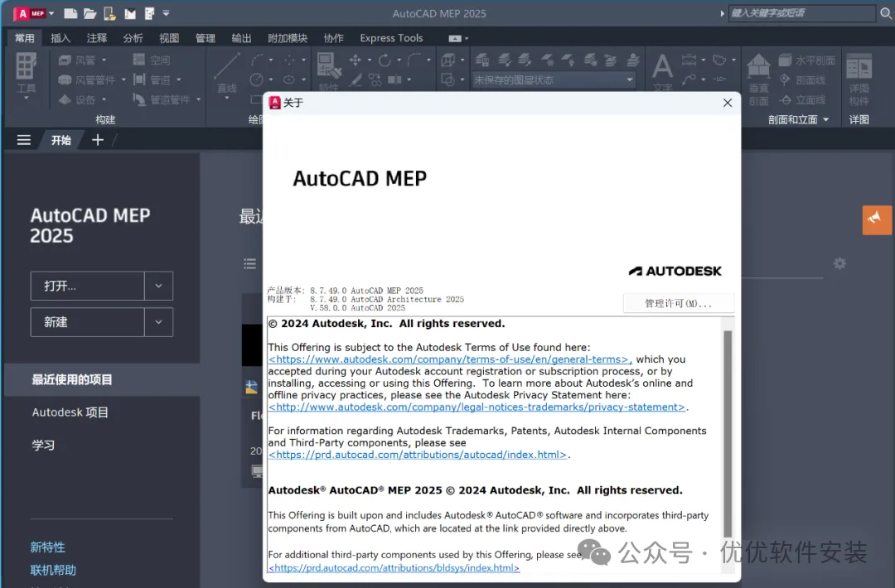Image resolution: width=895 pixels, height=588 pixels.
Task: Open the AutoCAD MEP application menu button
Action: click(33, 13)
